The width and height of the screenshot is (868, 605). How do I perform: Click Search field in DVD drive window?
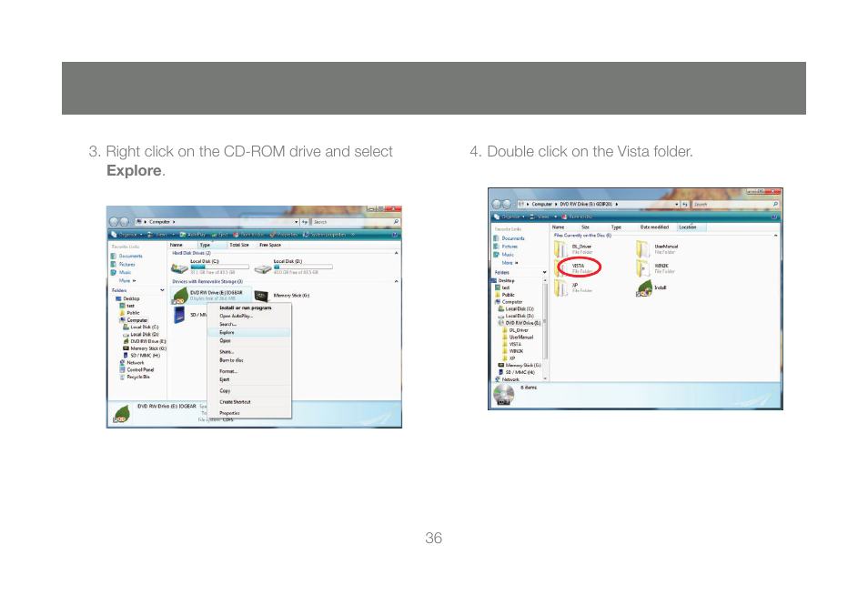[736, 205]
